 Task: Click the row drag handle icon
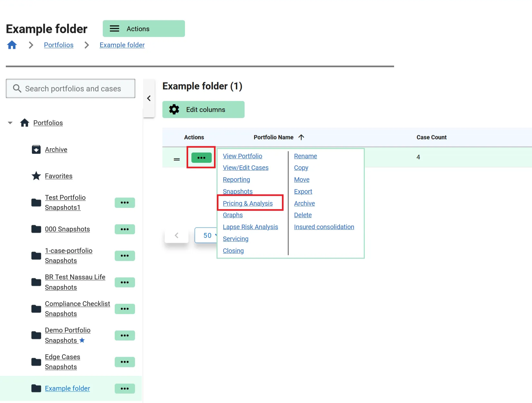coord(177,159)
